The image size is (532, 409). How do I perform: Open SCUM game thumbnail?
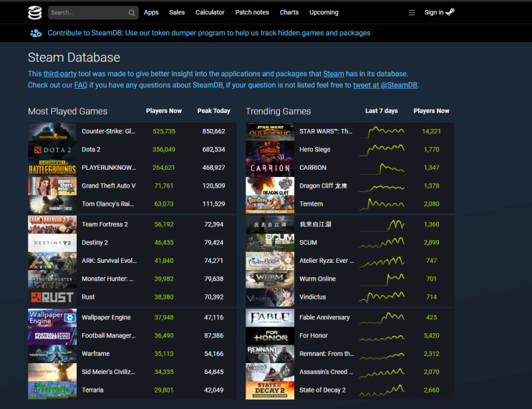[270, 243]
